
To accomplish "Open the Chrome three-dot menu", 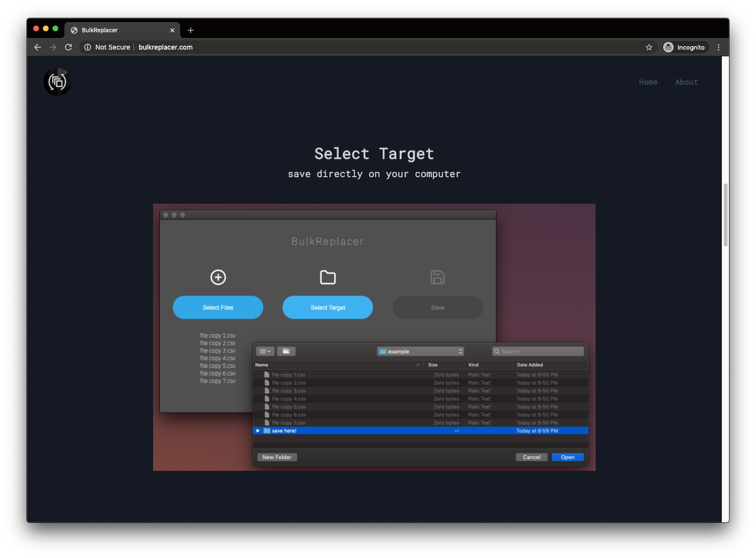I will (x=718, y=47).
